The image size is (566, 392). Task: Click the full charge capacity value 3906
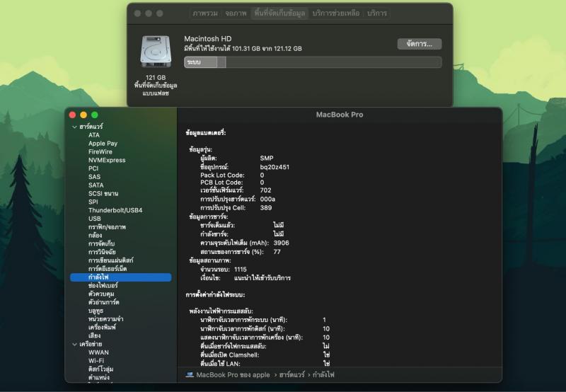pos(281,243)
